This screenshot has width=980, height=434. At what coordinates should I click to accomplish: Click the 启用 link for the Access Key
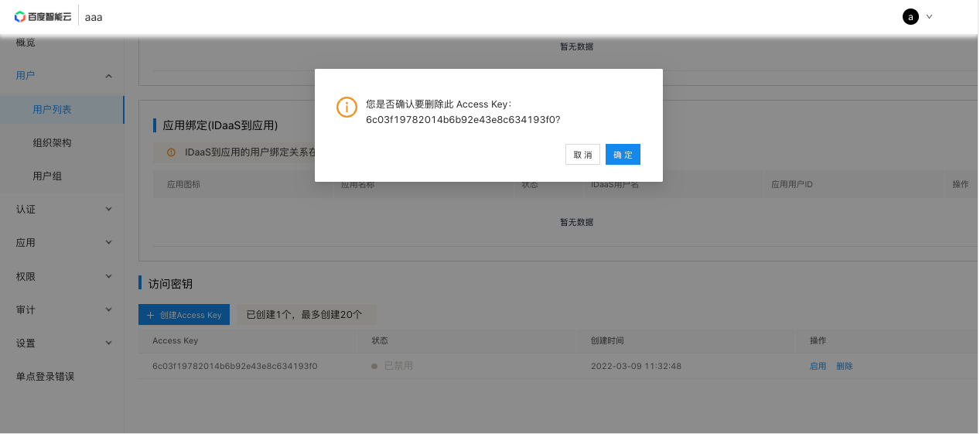tap(818, 366)
